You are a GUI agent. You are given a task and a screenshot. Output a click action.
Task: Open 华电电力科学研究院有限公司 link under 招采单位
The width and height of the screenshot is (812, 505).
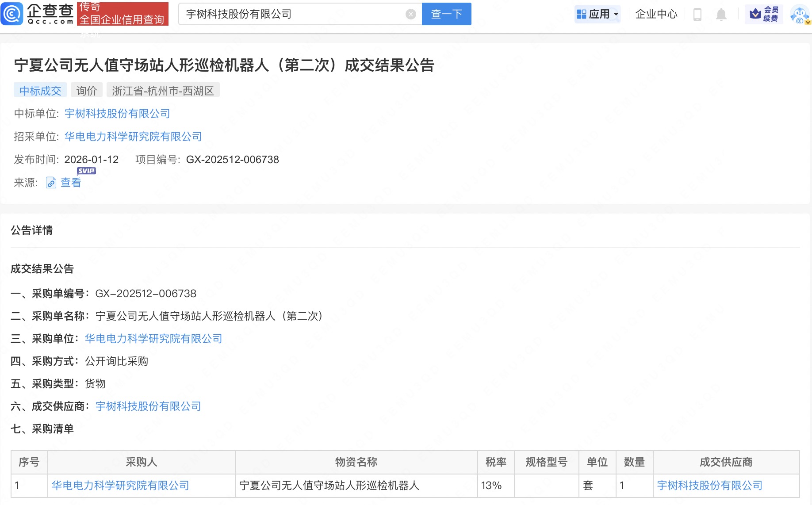point(132,137)
